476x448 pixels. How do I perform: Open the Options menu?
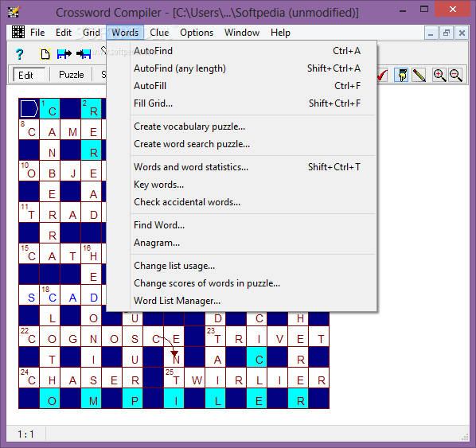(x=197, y=33)
